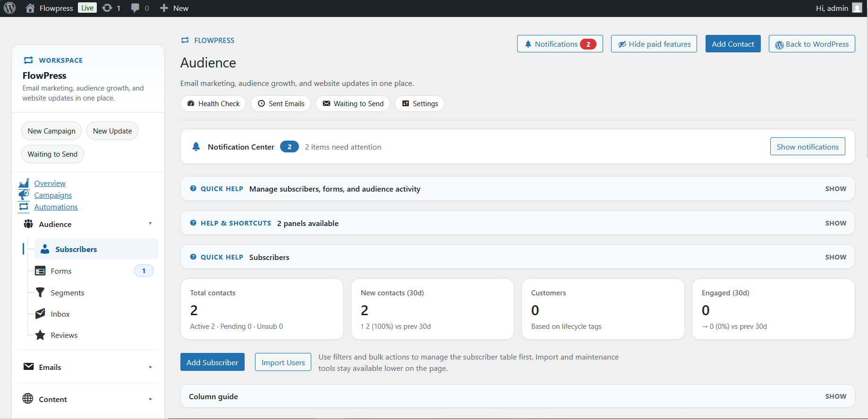Click the Total contacts stat card

(x=262, y=309)
